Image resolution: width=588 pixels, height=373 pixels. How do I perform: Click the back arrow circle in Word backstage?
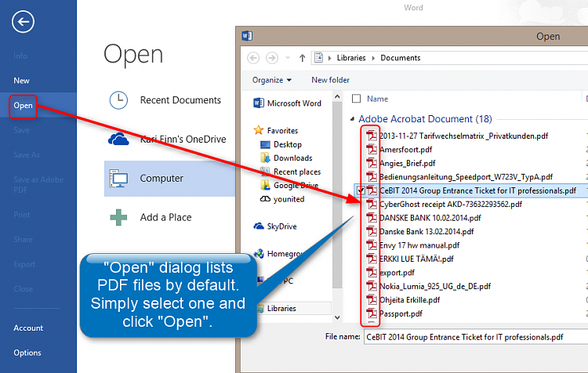(23, 22)
